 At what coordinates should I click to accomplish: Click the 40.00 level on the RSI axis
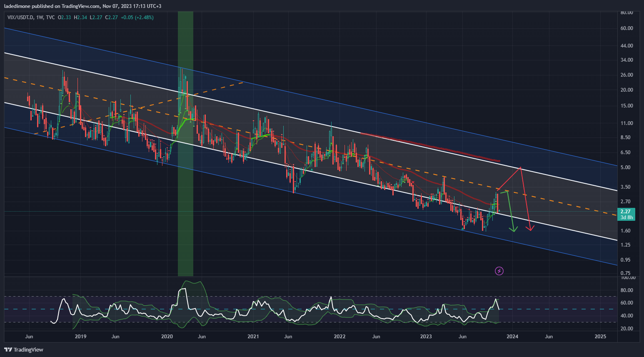pyautogui.click(x=627, y=316)
